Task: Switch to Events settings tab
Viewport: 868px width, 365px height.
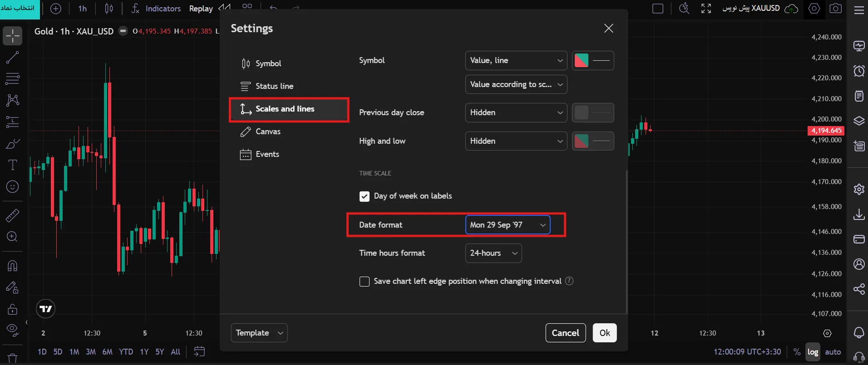Action: [289, 154]
